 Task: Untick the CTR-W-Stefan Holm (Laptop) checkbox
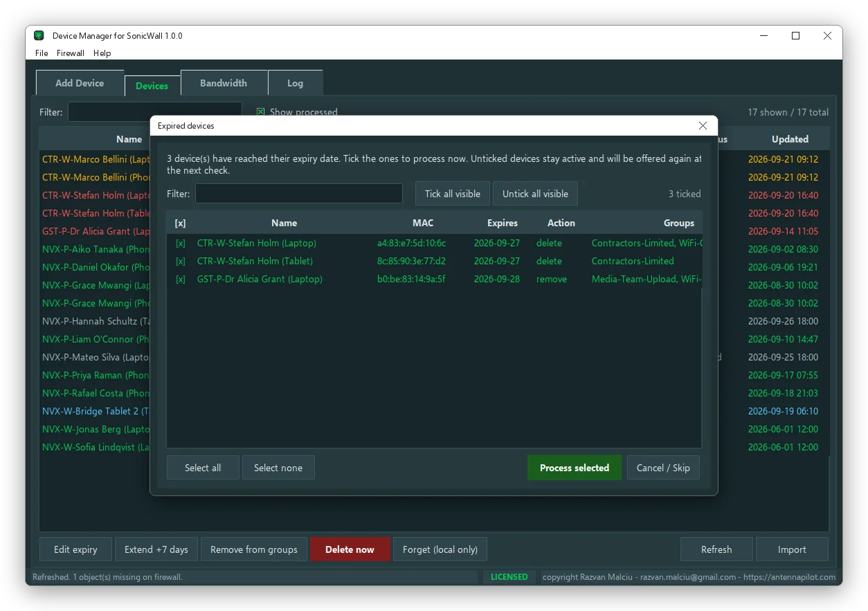point(181,243)
